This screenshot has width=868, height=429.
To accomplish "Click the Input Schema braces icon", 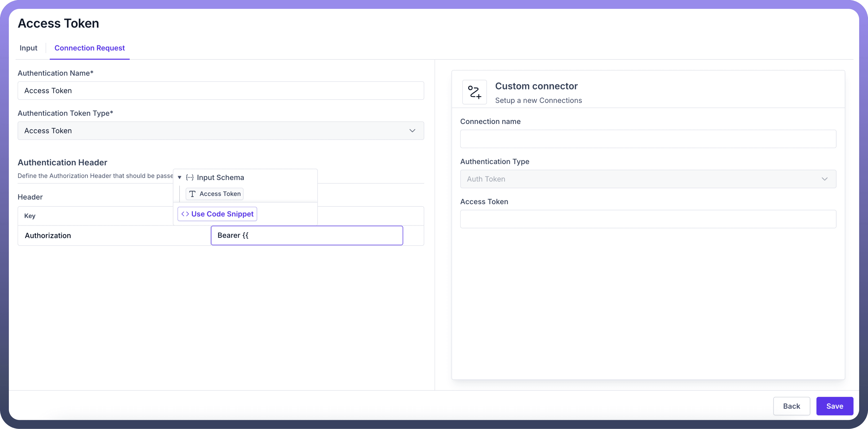I will click(x=190, y=178).
